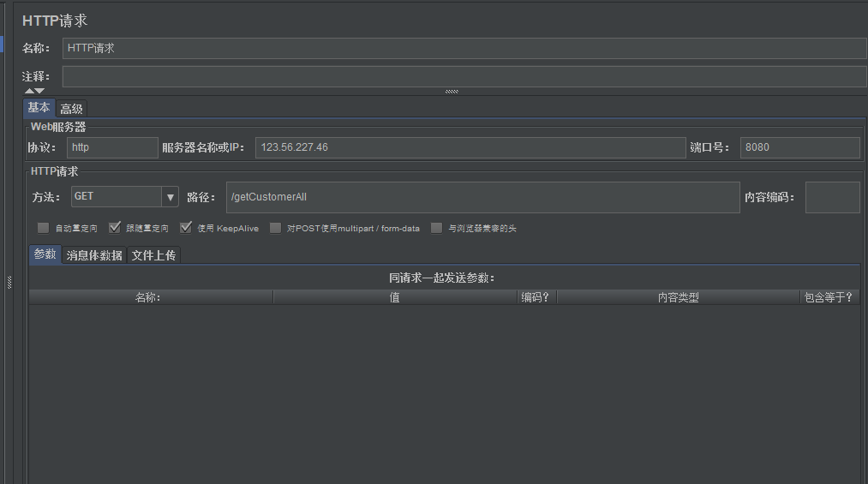Click the collapse up arrow below 注释
Viewport: 868px width, 484px height.
29,91
